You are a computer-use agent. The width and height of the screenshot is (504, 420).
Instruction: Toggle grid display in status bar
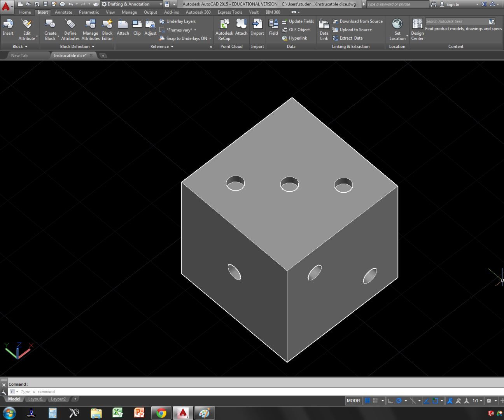[367, 401]
